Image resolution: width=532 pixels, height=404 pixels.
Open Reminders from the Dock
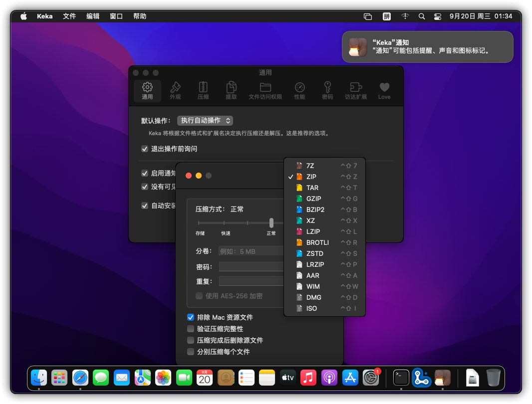click(247, 378)
